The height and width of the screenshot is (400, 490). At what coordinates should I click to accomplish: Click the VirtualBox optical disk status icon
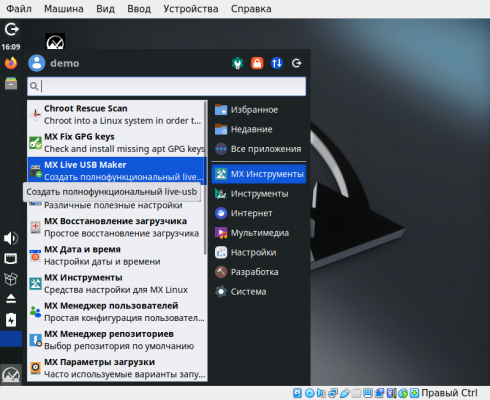pyautogui.click(x=309, y=393)
